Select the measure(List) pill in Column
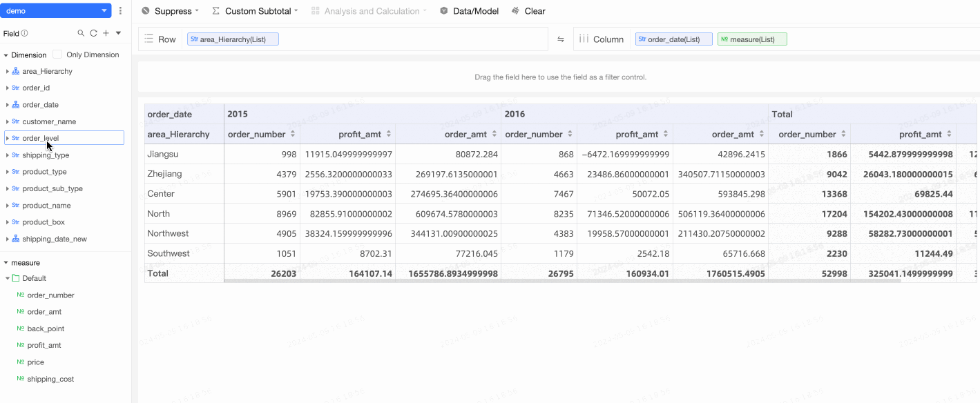Screen dimensions: 980x403 [x=752, y=39]
